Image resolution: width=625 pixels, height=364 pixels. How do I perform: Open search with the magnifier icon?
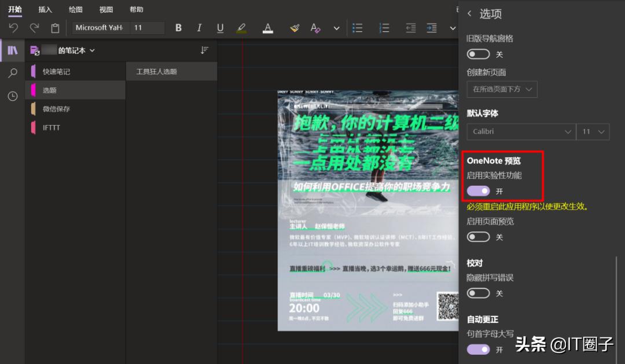[x=12, y=73]
